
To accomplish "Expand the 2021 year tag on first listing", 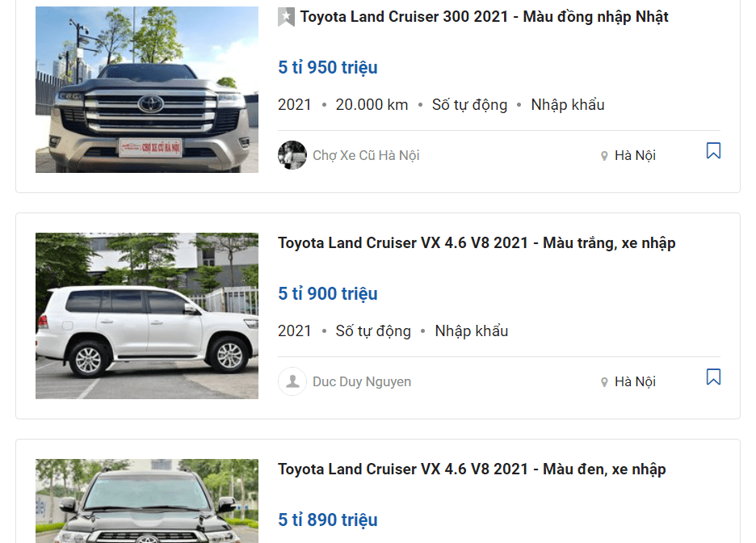I will coord(295,104).
